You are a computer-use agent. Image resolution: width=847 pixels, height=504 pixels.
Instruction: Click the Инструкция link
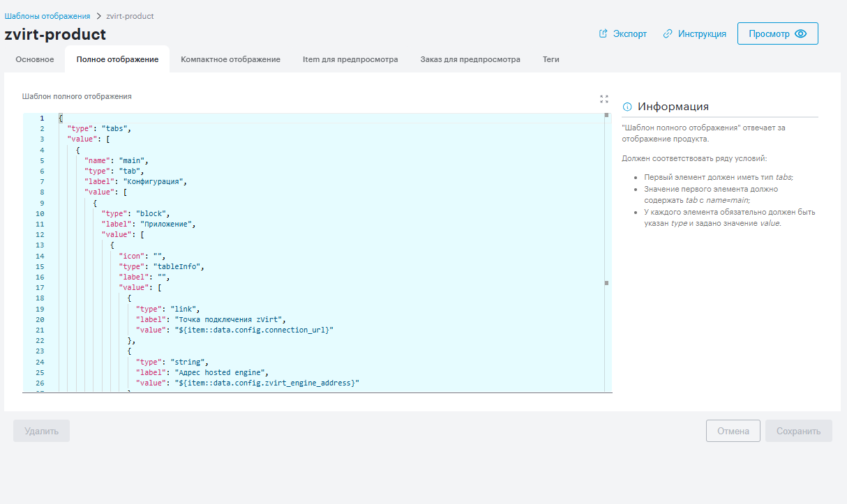point(702,33)
